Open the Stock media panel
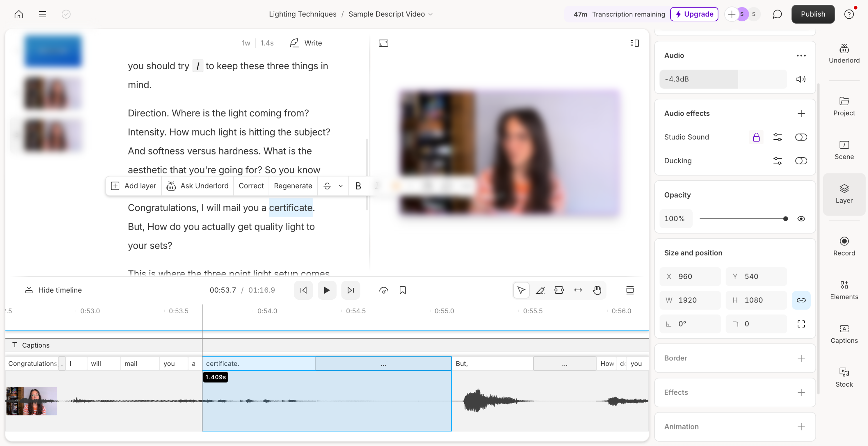This screenshot has height=446, width=868. pyautogui.click(x=844, y=377)
